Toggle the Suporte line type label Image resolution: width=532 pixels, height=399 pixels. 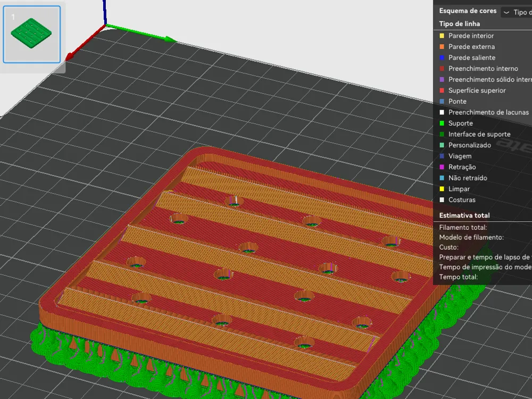[x=460, y=123]
